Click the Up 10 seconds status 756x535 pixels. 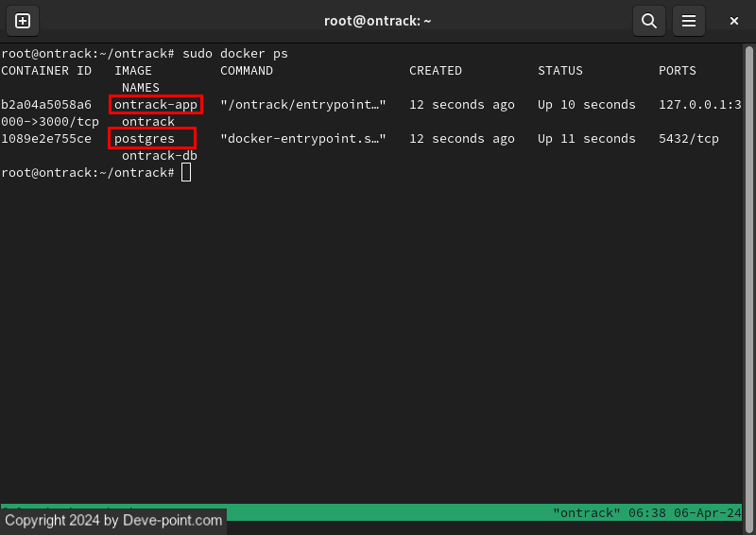point(586,105)
